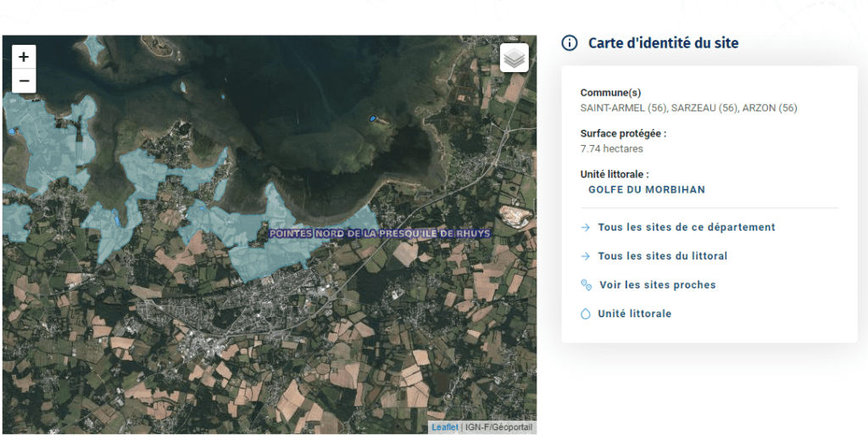Click the POINTES NORD DE LA PRESQU'ILE DE RHUYS label

(380, 234)
